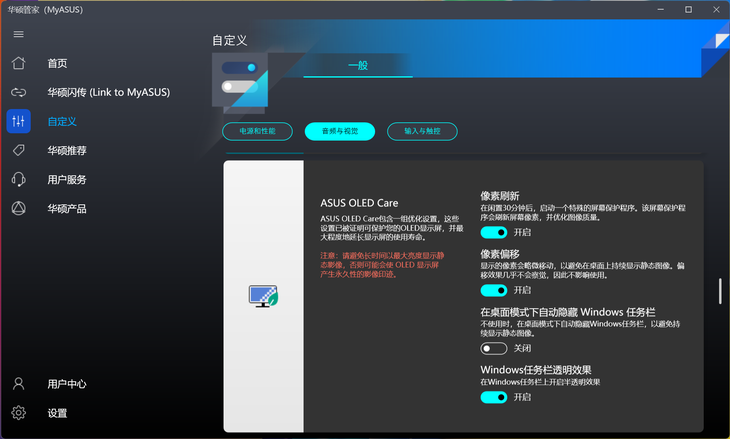Click the 设置 gear icon
Image resolution: width=730 pixels, height=439 pixels.
click(x=19, y=412)
